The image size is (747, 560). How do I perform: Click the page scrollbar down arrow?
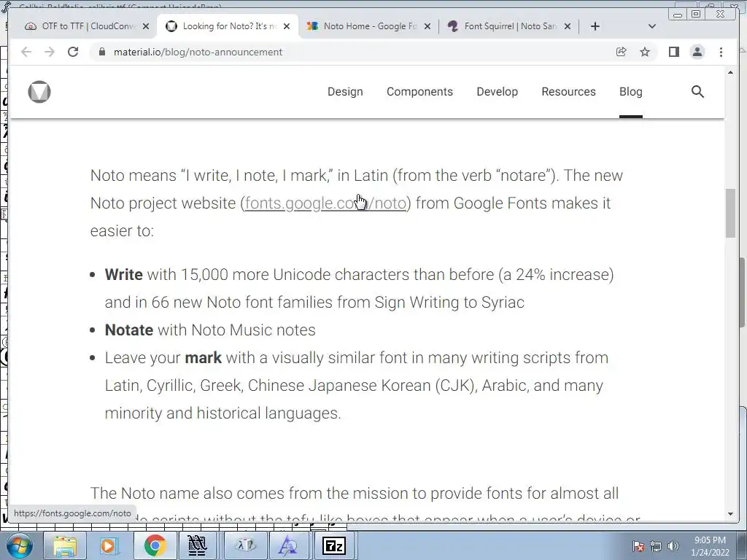point(730,514)
